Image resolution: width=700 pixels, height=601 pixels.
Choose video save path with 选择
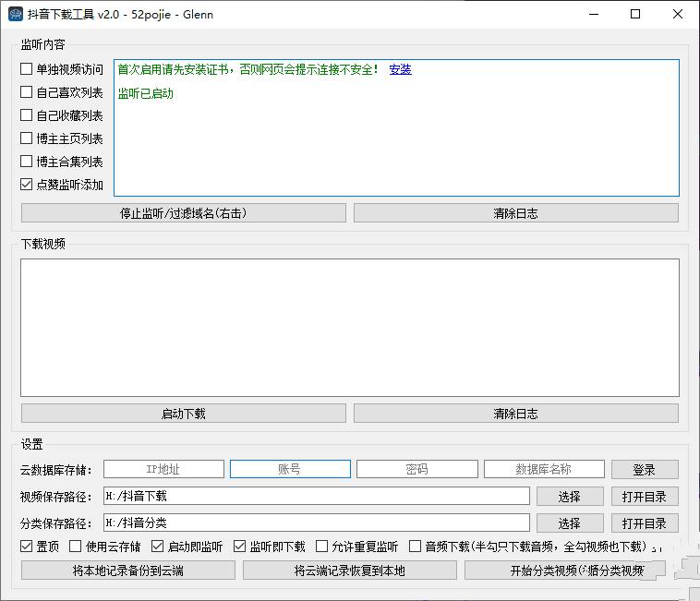[x=570, y=497]
